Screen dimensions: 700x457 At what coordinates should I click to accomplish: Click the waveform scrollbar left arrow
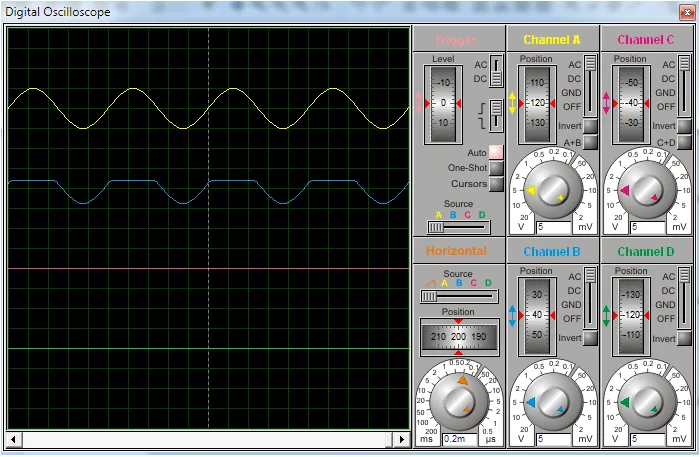tap(14, 439)
